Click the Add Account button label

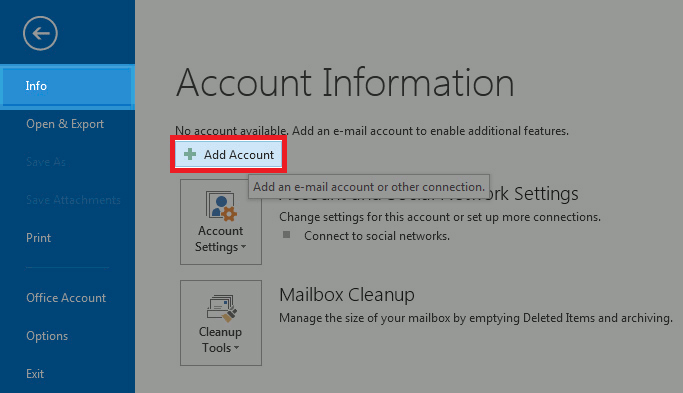pyautogui.click(x=239, y=155)
